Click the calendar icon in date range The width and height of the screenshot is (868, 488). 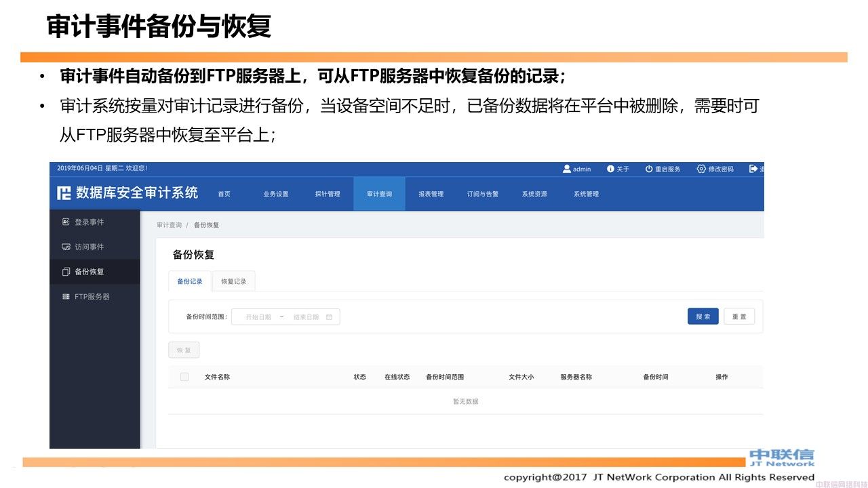[x=329, y=317]
